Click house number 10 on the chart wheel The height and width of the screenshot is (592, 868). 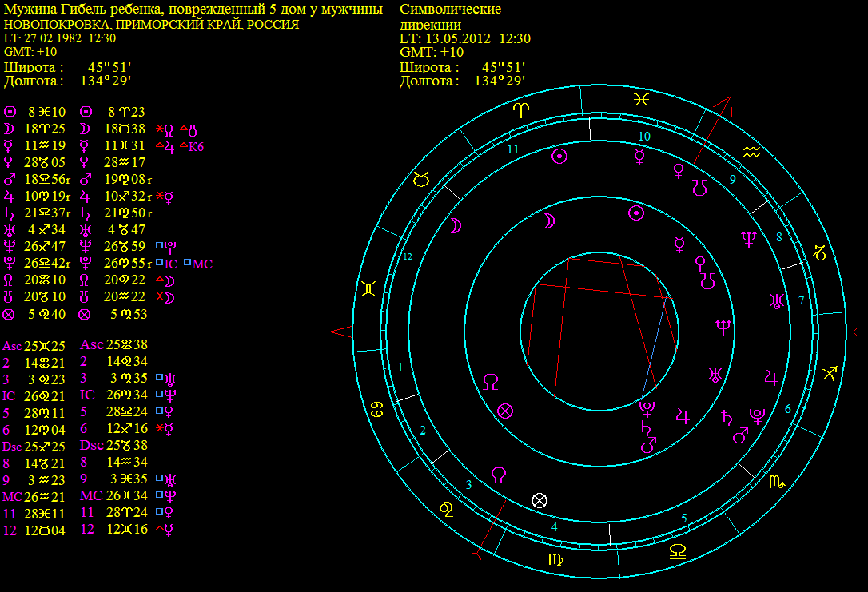[x=644, y=137]
